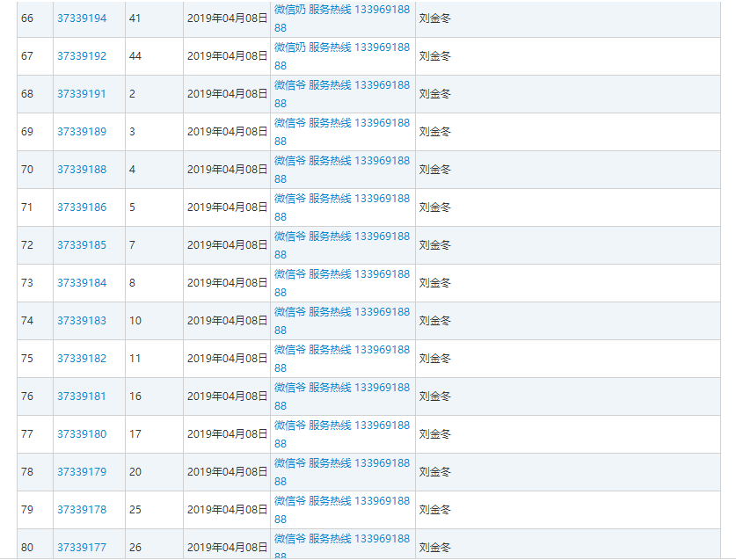Open trademark name link in row 69
This screenshot has height=560, width=736.
[342, 132]
